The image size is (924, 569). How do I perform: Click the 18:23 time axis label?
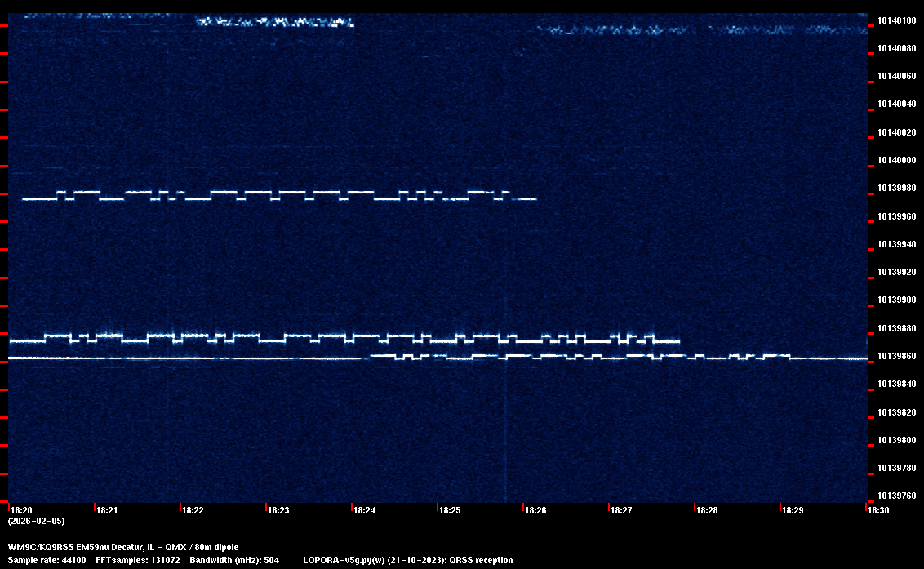tap(278, 510)
